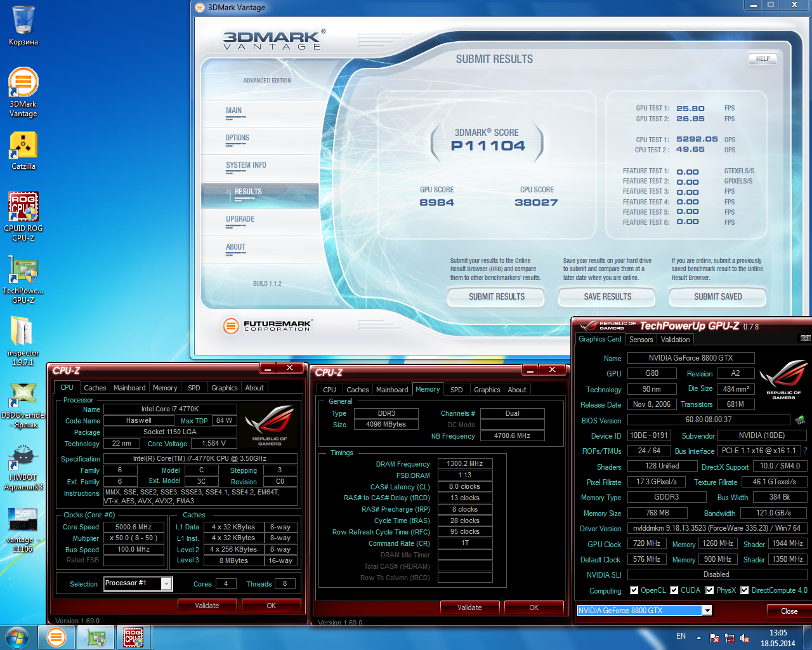812x650 pixels.
Task: Click the GPU-Z screenshot camera icon
Action: tap(805, 339)
